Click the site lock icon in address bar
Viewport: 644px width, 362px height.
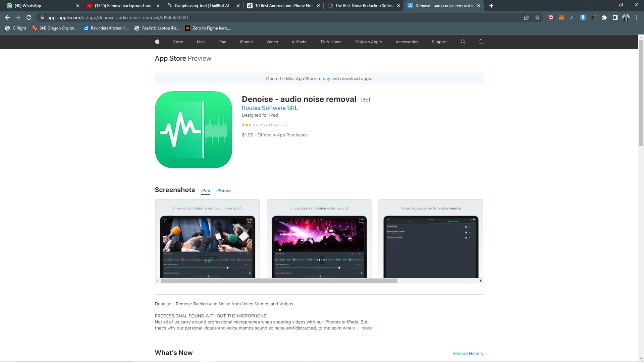42,17
